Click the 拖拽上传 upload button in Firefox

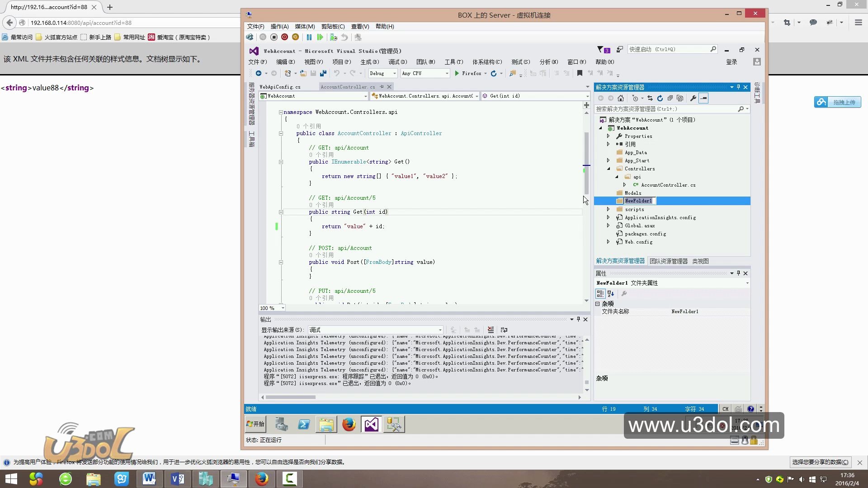pos(838,102)
